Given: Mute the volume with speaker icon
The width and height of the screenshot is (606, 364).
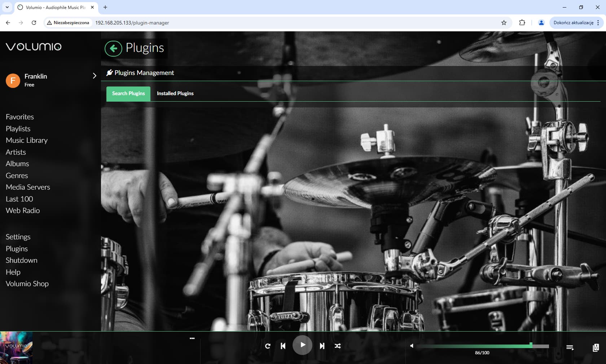Looking at the screenshot, I should pos(412,346).
